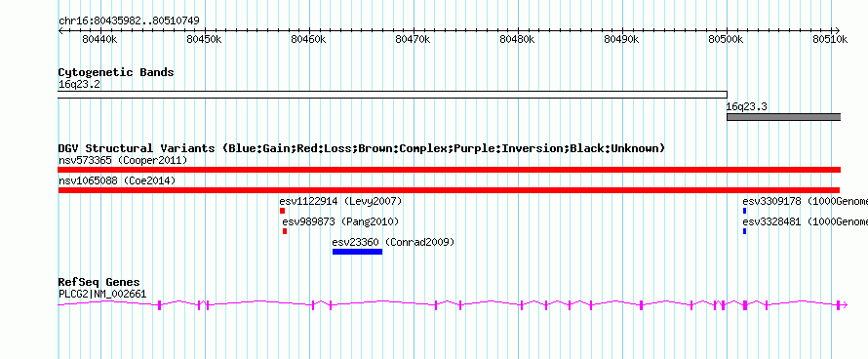868x359 pixels.
Task: Open esv989873 (Pang2010) variant label
Action: coord(341,222)
